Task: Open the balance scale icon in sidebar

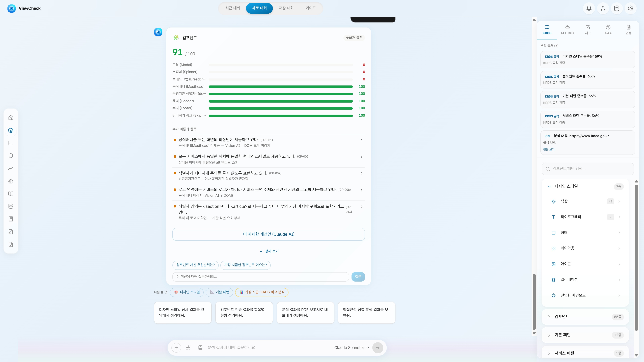Action: pyautogui.click(x=11, y=181)
